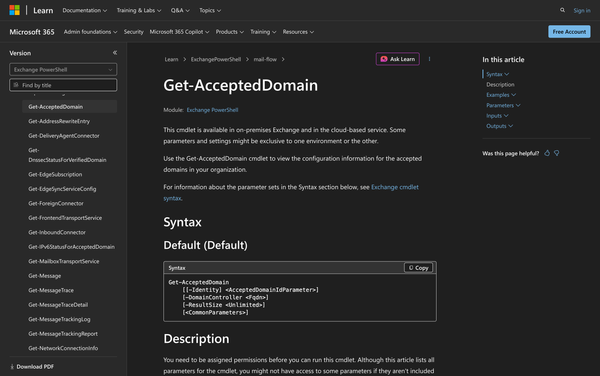Open Get-Message in sidebar
The height and width of the screenshot is (376, 600).
click(x=44, y=276)
